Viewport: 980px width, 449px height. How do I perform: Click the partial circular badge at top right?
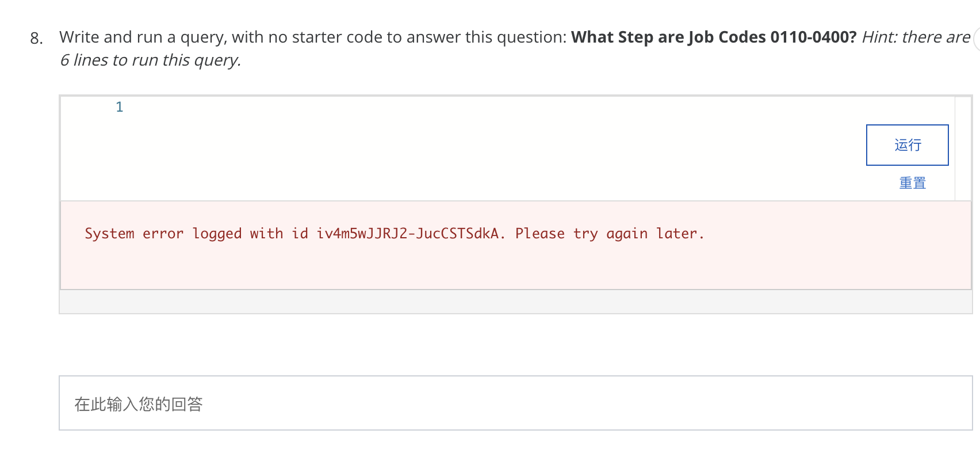(976, 36)
